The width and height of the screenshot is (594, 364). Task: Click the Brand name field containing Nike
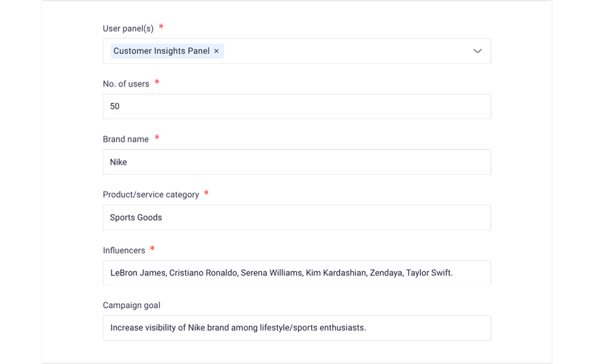[x=297, y=162]
